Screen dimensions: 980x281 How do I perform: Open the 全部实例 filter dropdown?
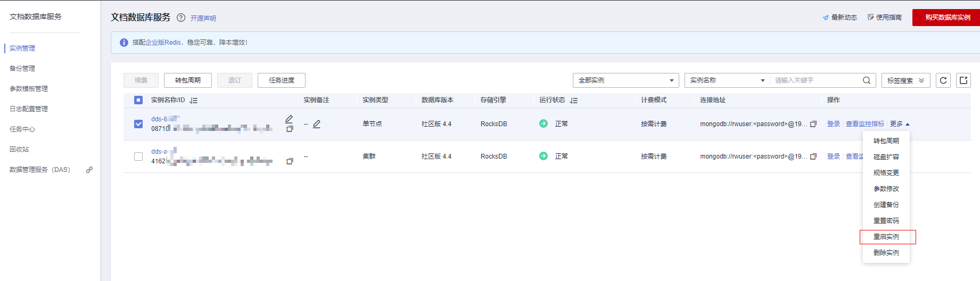625,80
